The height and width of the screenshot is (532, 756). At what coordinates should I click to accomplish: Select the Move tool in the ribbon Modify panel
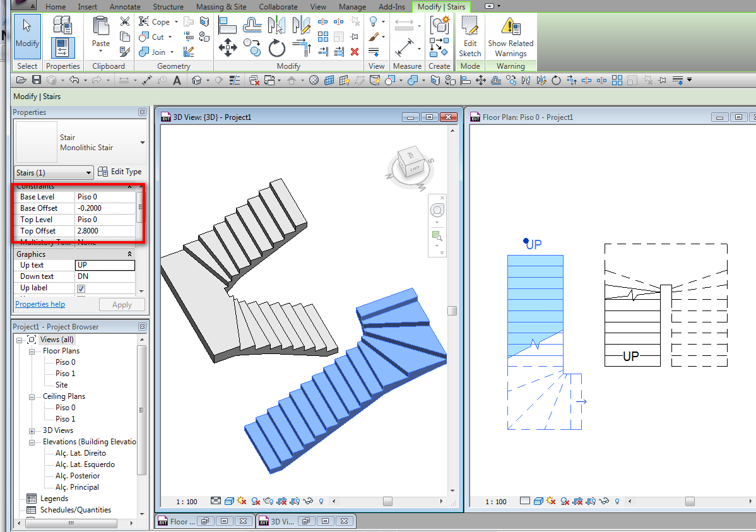point(228,48)
